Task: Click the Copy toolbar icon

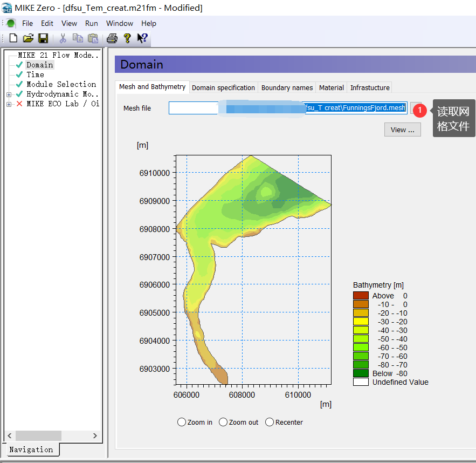Action: click(x=78, y=38)
